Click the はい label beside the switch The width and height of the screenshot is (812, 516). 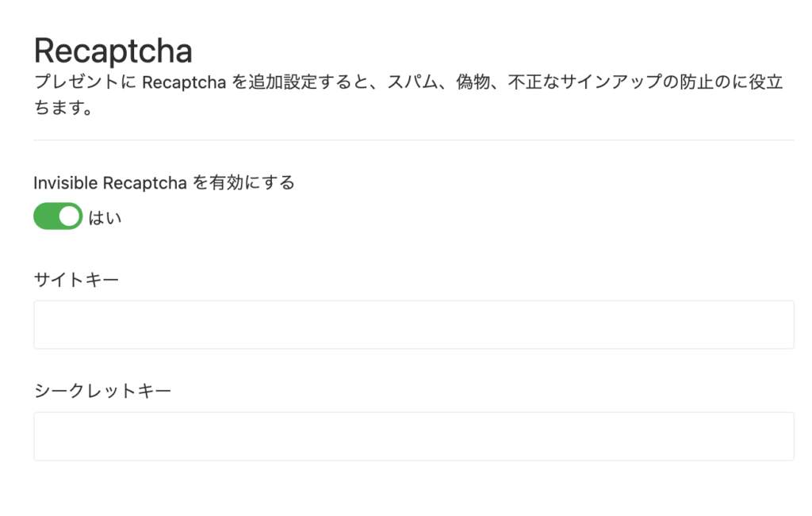[x=105, y=218]
